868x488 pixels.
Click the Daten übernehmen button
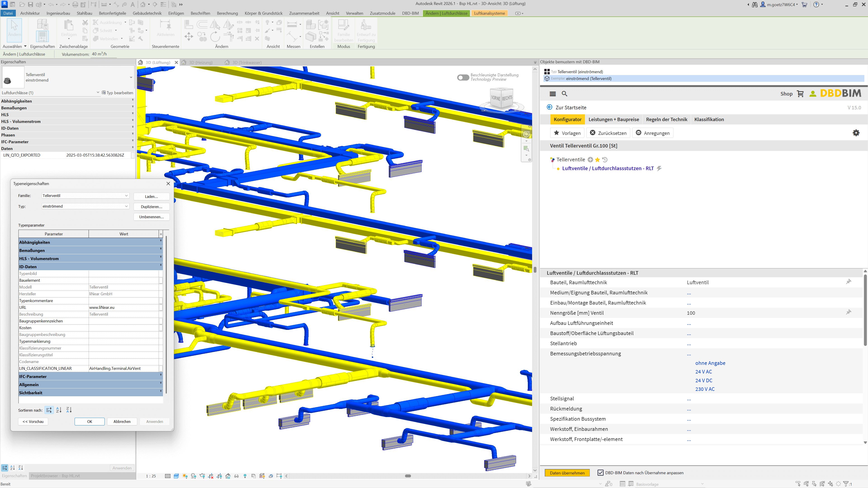point(567,473)
